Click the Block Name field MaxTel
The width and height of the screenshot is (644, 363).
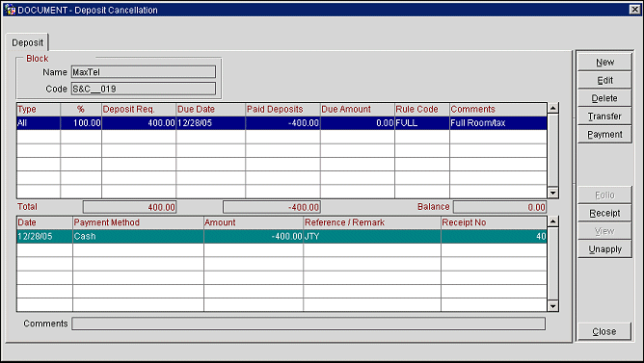[x=144, y=72]
